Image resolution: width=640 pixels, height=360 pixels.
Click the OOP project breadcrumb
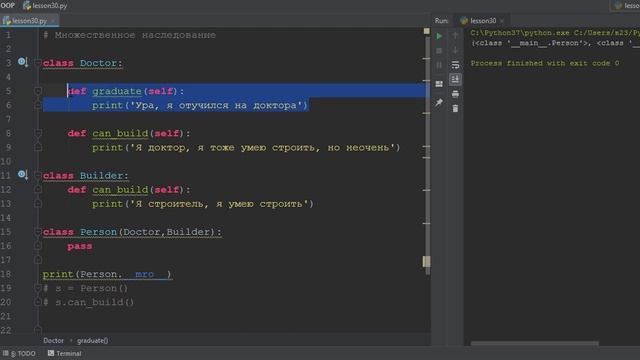click(8, 6)
